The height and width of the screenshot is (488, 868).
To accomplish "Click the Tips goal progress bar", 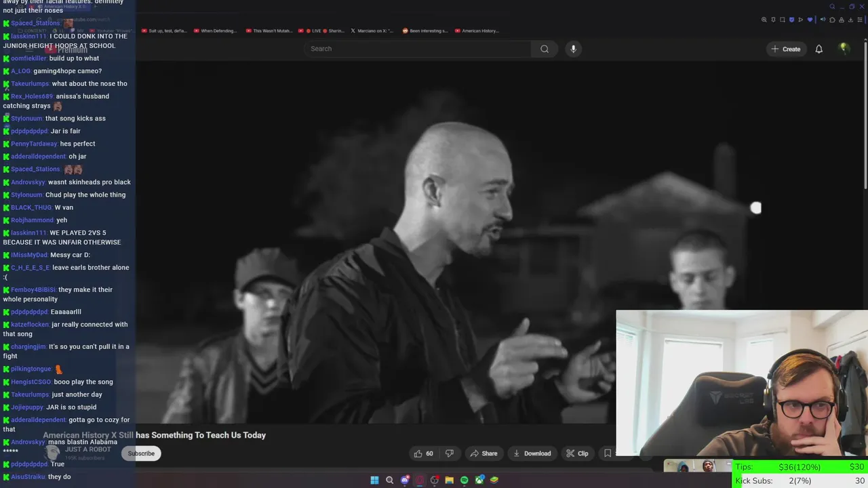I will click(x=800, y=467).
